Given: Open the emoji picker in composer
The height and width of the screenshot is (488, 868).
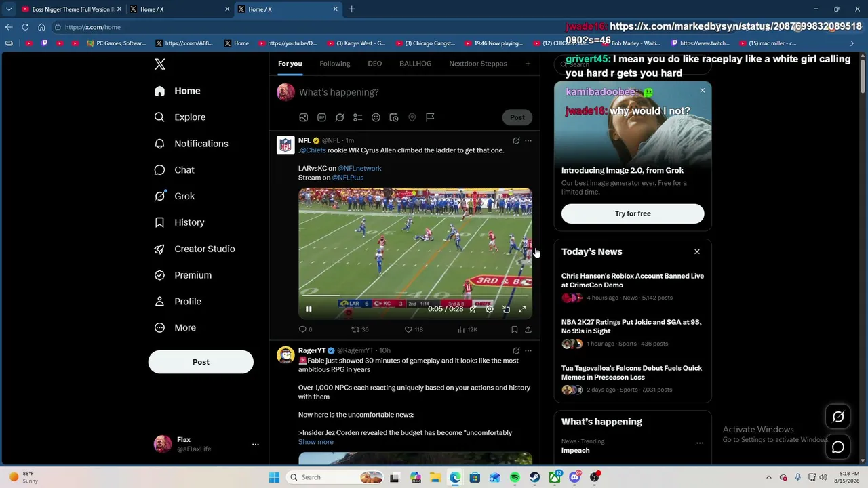Looking at the screenshot, I should 376,117.
